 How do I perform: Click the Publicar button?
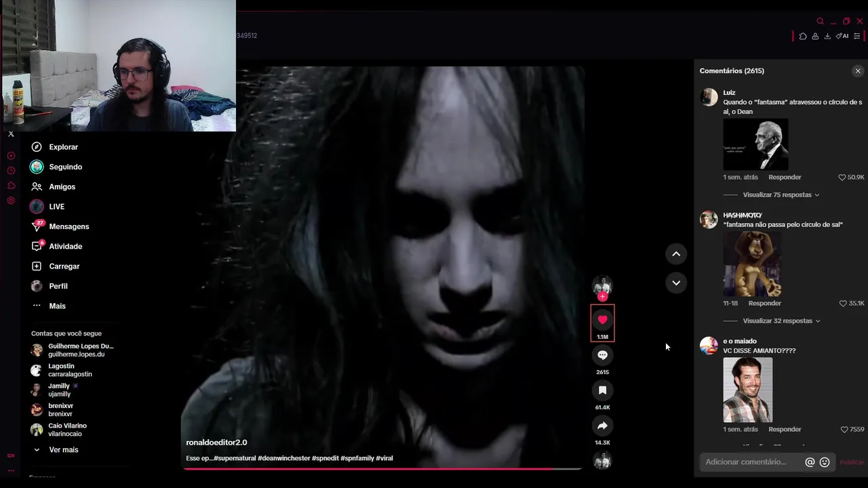pyautogui.click(x=852, y=462)
